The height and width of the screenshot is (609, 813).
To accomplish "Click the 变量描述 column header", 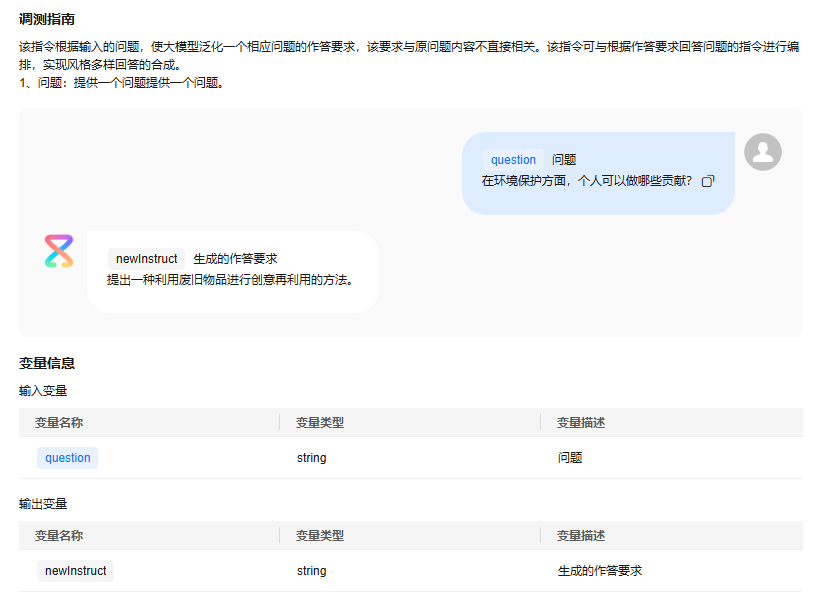I will (x=575, y=422).
